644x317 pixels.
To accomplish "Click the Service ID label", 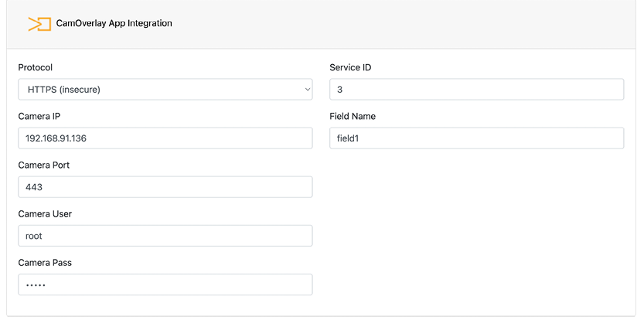I will pos(350,67).
